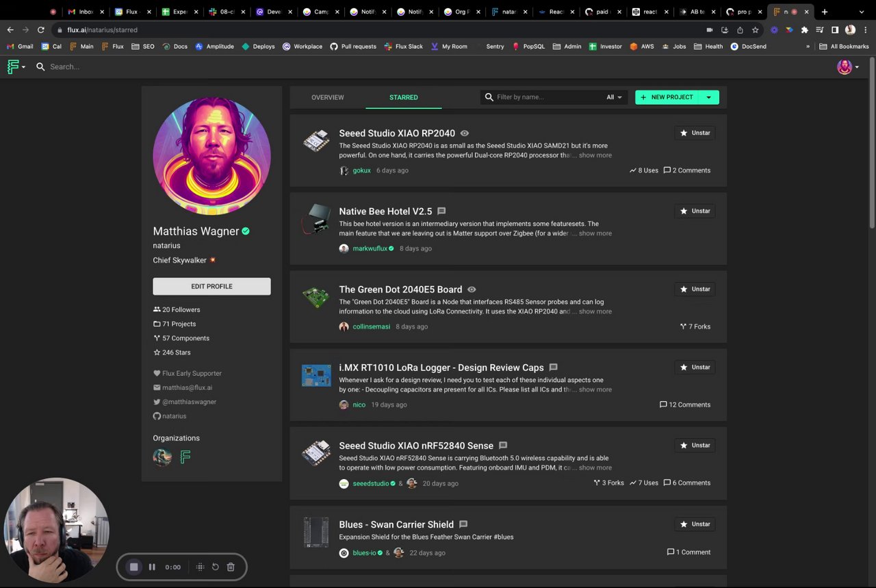Viewport: 876px width, 588px height.
Task: Click comment icon beside Blues - Swan Carrier Shield
Action: [463, 524]
